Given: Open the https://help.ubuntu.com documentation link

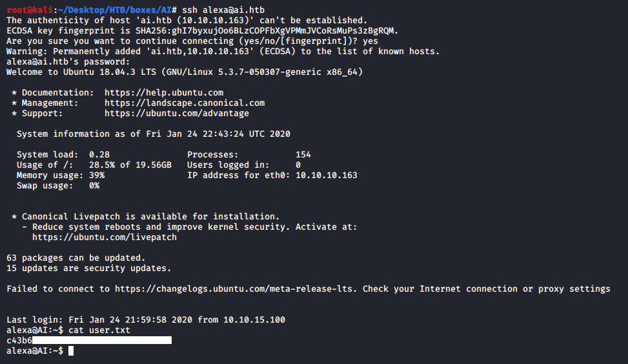Looking at the screenshot, I should click(x=164, y=93).
